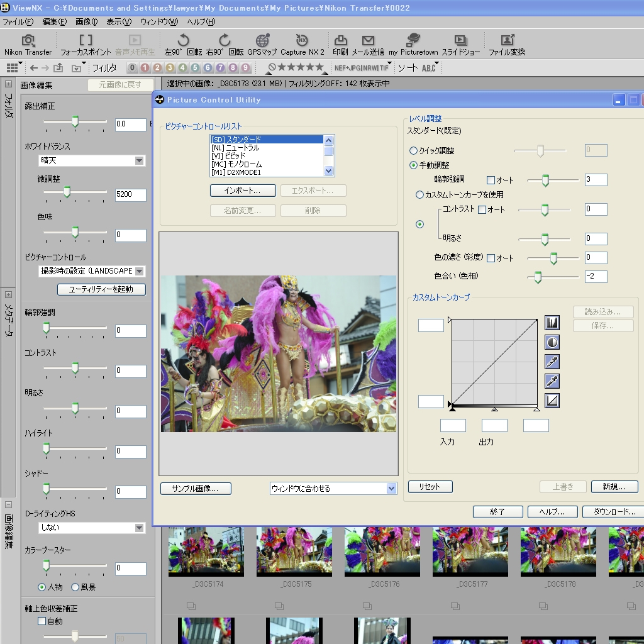Open Nikon Transfer from the toolbar
The width and height of the screenshot is (644, 644).
(x=28, y=42)
